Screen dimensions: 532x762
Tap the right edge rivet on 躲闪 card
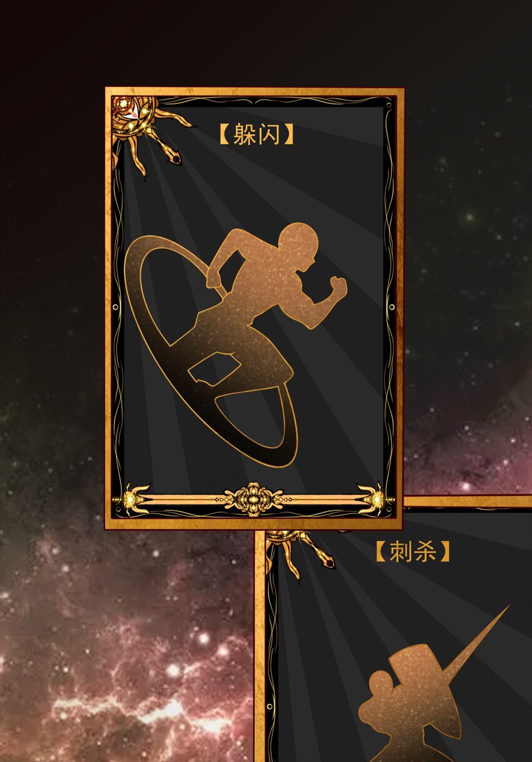coord(392,307)
